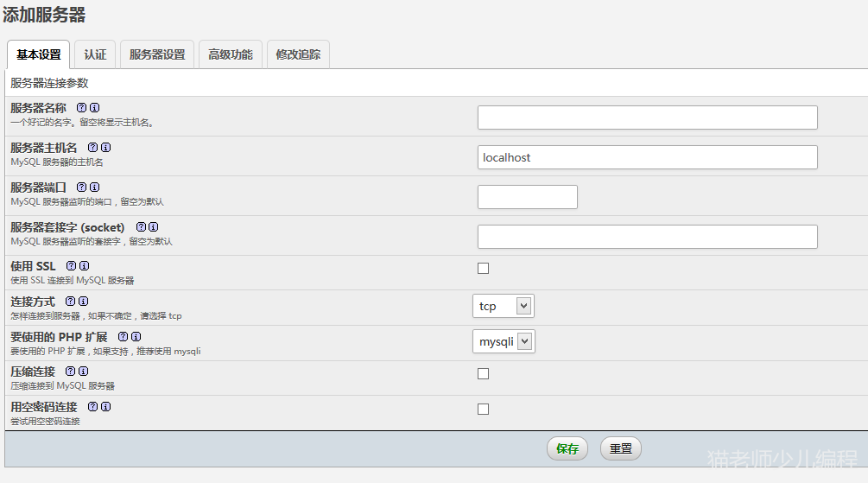Click the info icon beside 连接方式
Screen dimensions: 868x483
point(83,302)
